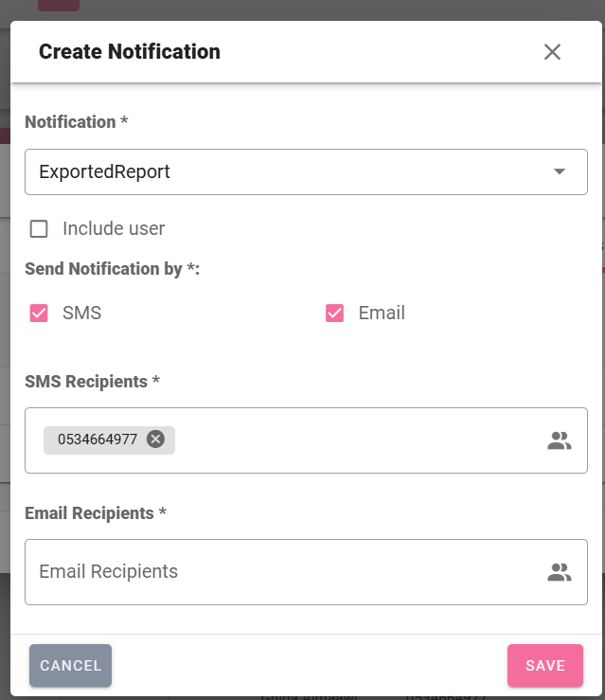Open contacts picker for Email Recipients

559,572
